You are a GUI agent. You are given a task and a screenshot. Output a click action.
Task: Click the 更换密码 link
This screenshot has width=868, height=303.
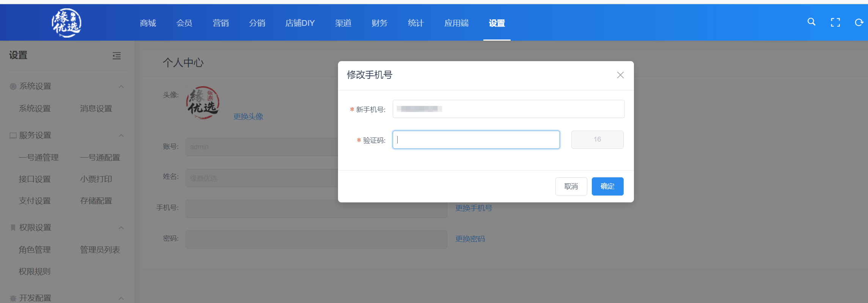(x=470, y=239)
